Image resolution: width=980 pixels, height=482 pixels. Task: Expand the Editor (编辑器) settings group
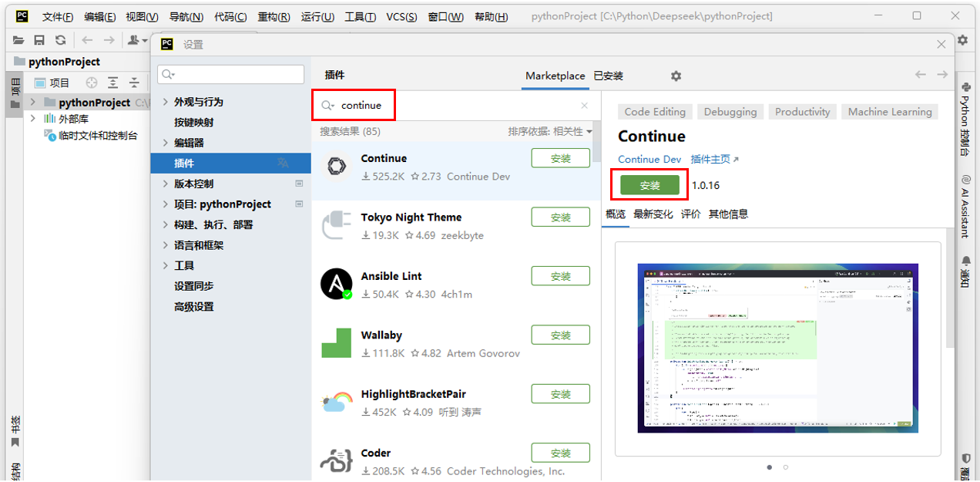coord(166,143)
